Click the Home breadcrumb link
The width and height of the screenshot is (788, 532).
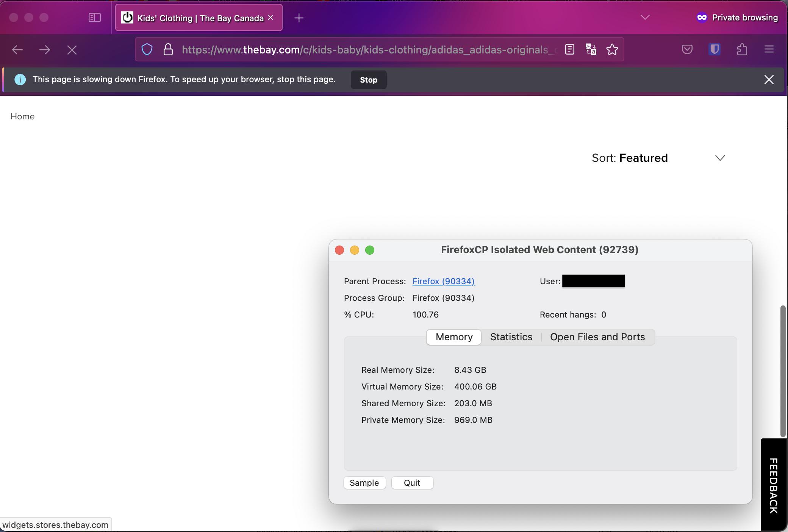tap(23, 117)
